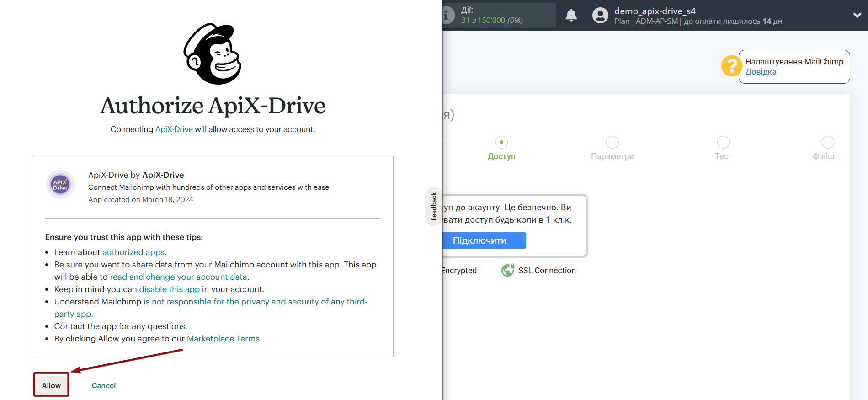868x400 pixels.
Task: Open the ApiX-Drive link in subtitle
Action: pyautogui.click(x=174, y=129)
